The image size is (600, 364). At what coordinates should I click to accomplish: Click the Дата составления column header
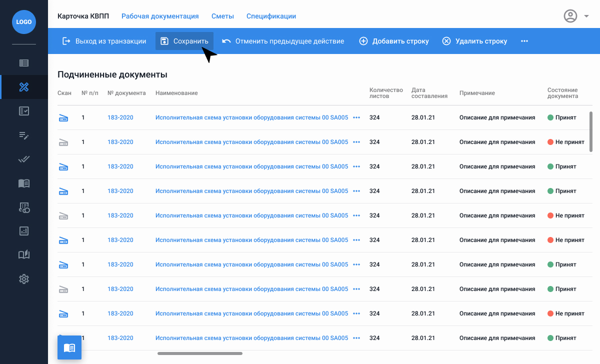point(429,93)
